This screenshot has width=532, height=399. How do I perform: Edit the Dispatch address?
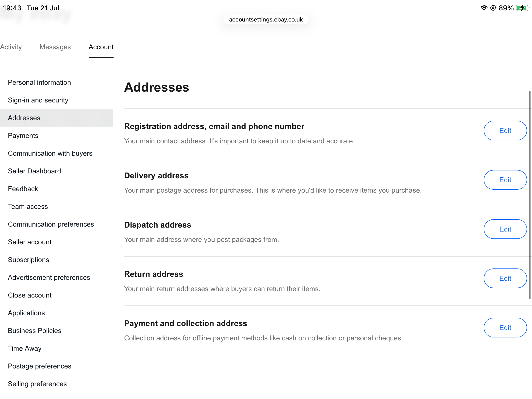505,229
